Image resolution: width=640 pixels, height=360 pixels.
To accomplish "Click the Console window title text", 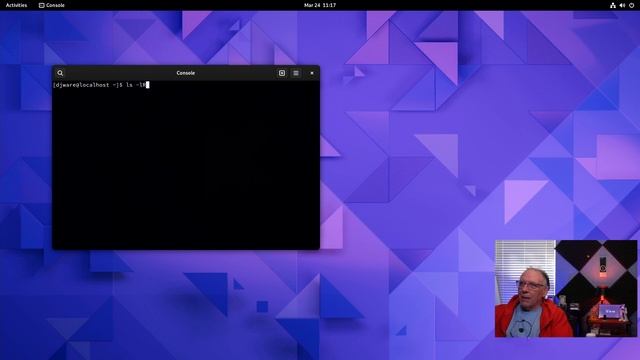I will coord(186,73).
